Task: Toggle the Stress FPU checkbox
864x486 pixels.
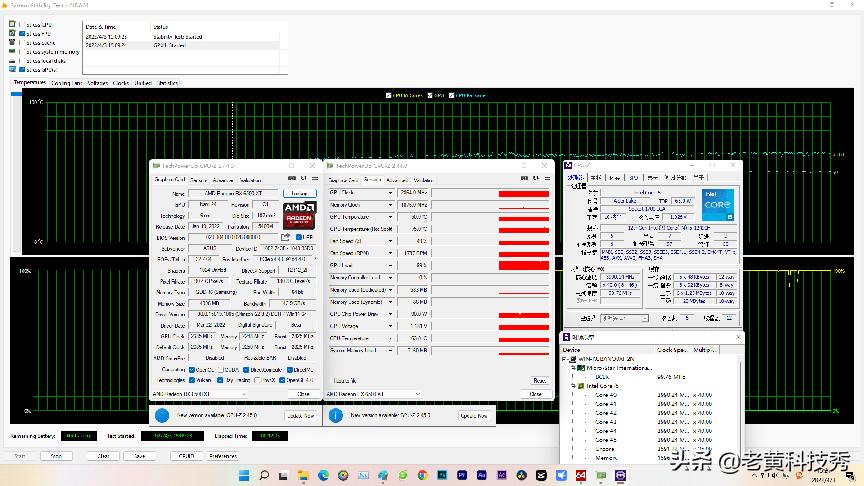Action: pyautogui.click(x=22, y=33)
